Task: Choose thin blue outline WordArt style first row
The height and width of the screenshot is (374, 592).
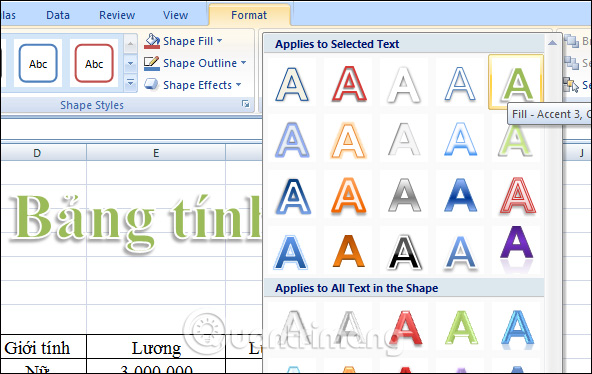Action: click(460, 84)
